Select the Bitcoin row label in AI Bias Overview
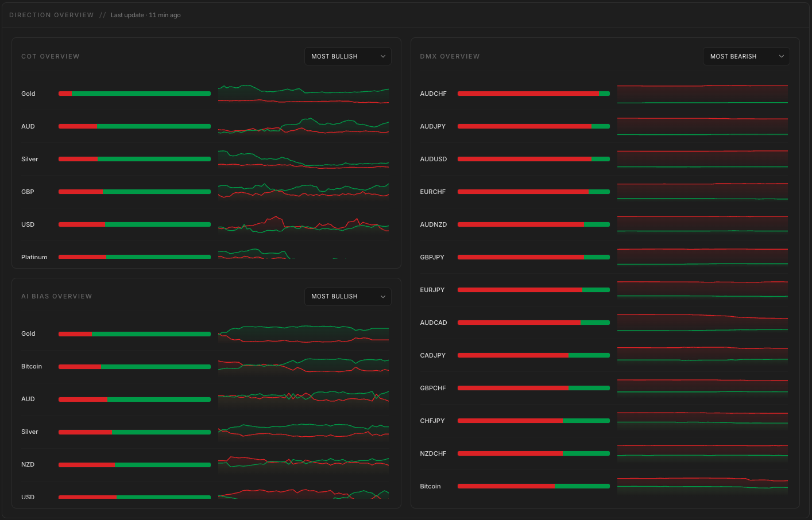Image resolution: width=812 pixels, height=520 pixels. (x=32, y=366)
